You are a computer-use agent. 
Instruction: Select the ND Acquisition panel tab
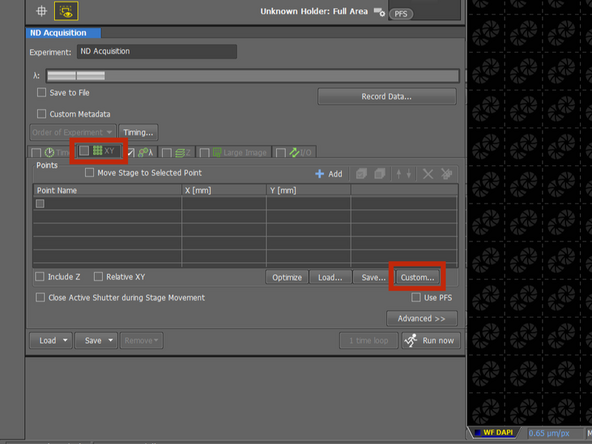click(x=63, y=33)
